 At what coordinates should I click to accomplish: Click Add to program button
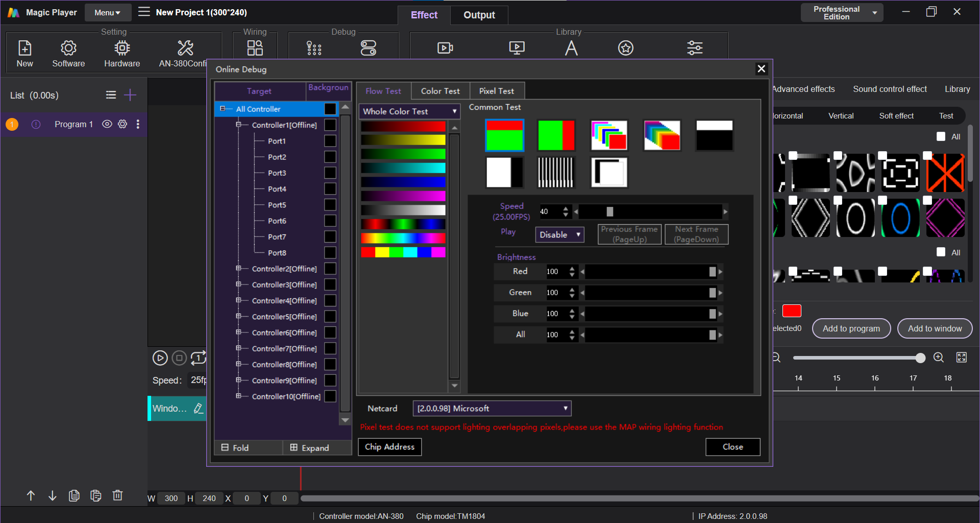tap(851, 328)
